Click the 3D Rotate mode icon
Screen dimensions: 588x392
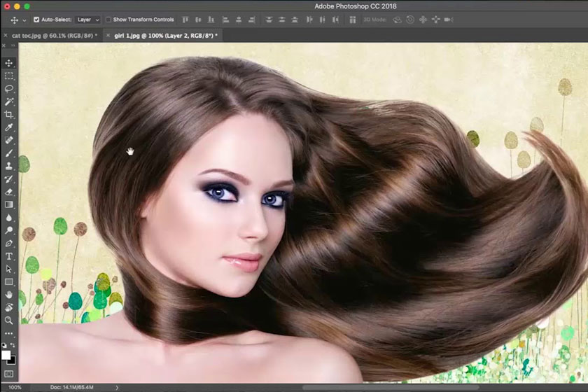(x=397, y=20)
